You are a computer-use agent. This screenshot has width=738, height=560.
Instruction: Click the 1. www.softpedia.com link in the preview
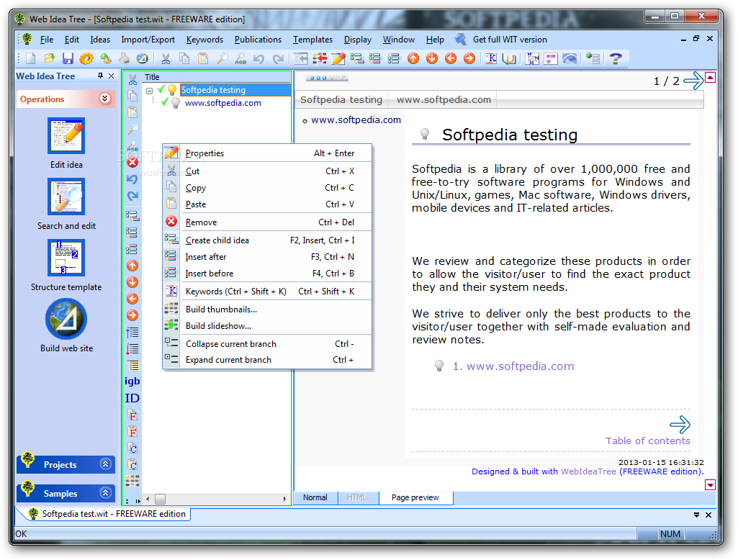point(513,366)
